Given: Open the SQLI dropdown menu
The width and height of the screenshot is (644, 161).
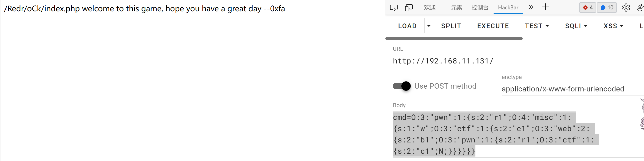Looking at the screenshot, I should pos(576,26).
